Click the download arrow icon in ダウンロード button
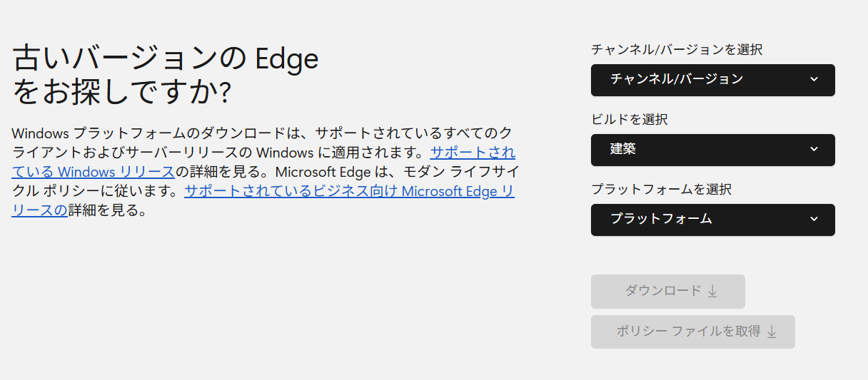Image resolution: width=868 pixels, height=380 pixels. click(x=712, y=292)
